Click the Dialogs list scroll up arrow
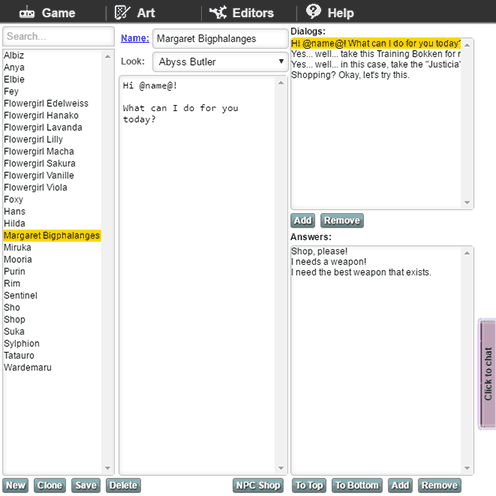Image resolution: width=496 pixels, height=496 pixels. [x=467, y=45]
